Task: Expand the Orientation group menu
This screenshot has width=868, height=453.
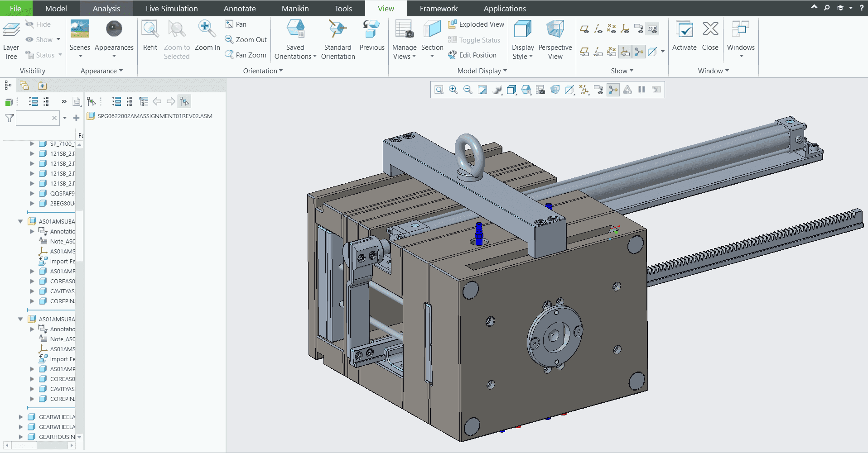Action: [x=263, y=71]
